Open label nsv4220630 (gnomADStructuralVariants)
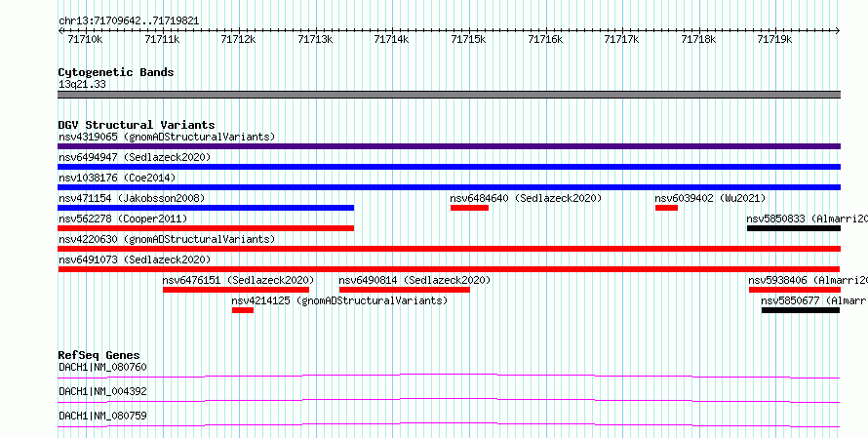Image resolution: width=868 pixels, height=438 pixels. point(167,239)
